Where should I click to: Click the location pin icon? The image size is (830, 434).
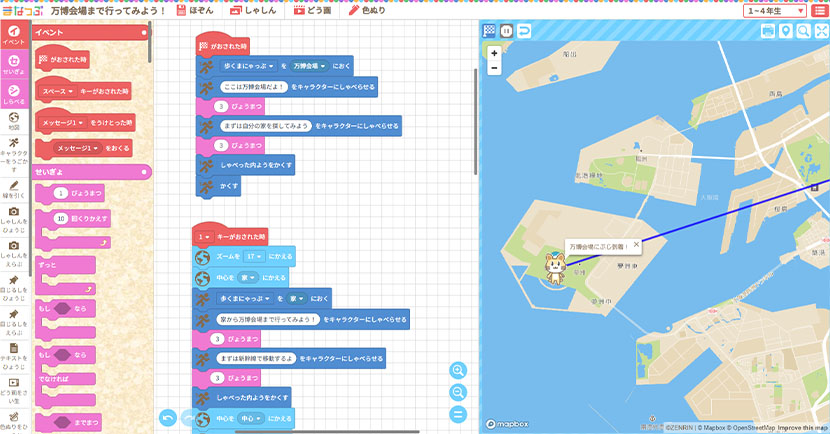[x=786, y=31]
